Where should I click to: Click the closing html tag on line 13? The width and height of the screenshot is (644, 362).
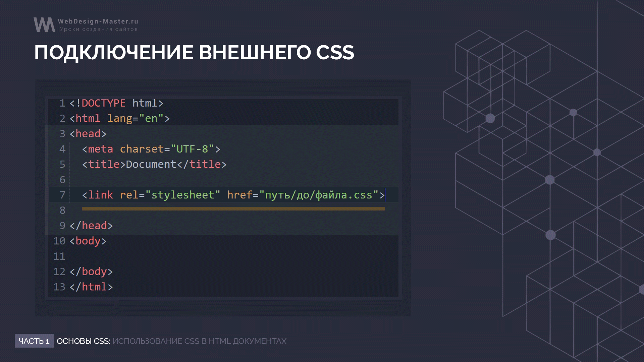coord(90,287)
